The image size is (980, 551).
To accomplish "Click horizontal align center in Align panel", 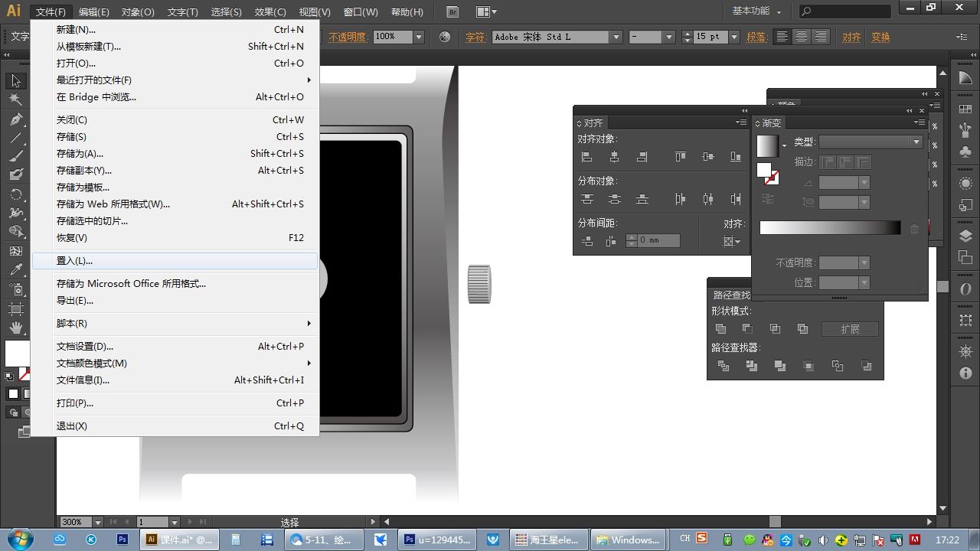I will (614, 157).
